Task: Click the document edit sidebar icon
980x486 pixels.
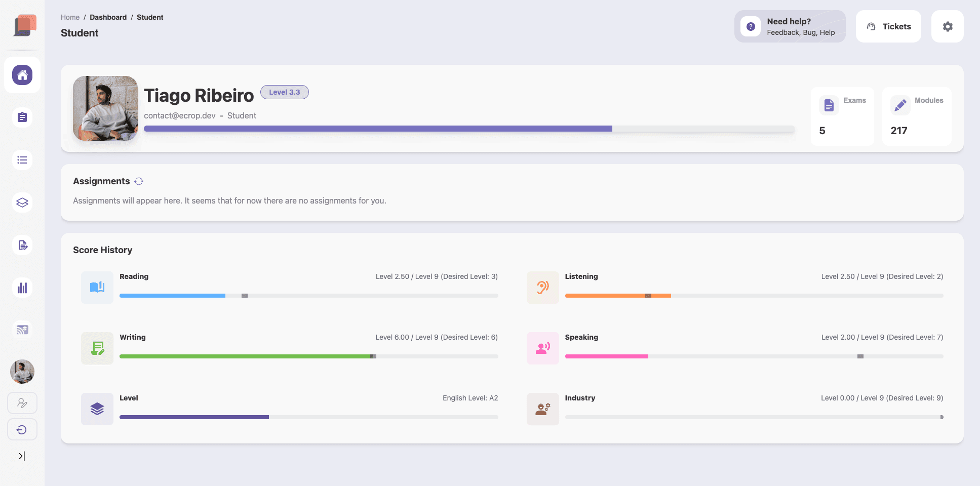Action: tap(22, 245)
